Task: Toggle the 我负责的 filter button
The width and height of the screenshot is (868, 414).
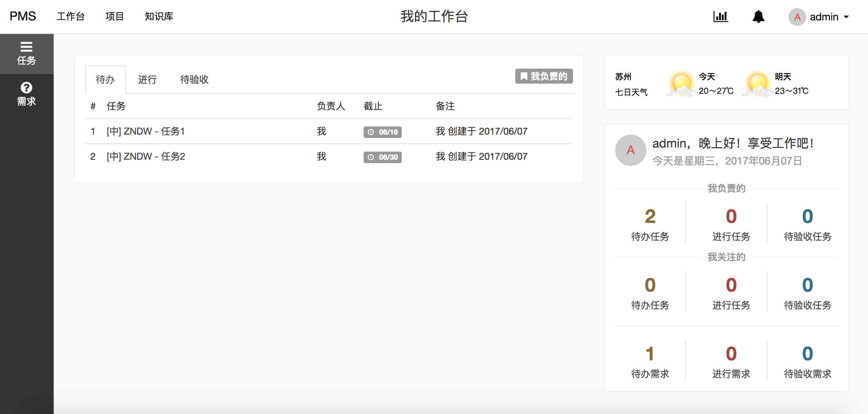Action: coord(544,76)
